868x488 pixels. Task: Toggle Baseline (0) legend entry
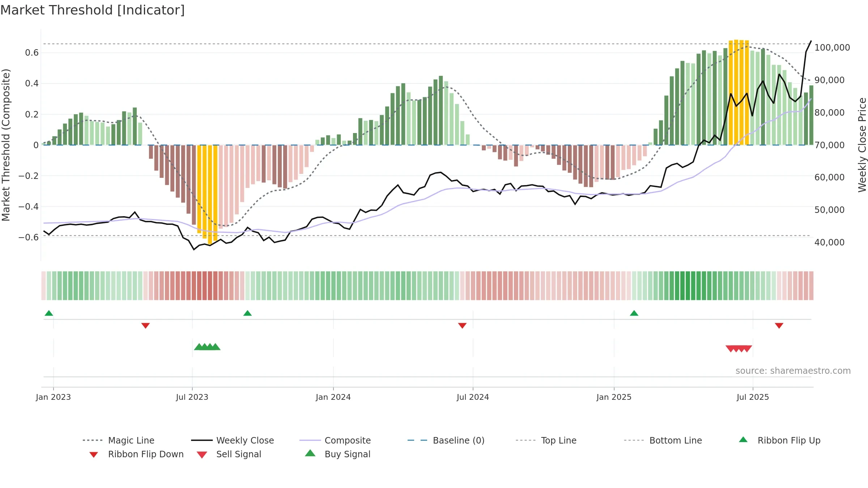coord(446,440)
